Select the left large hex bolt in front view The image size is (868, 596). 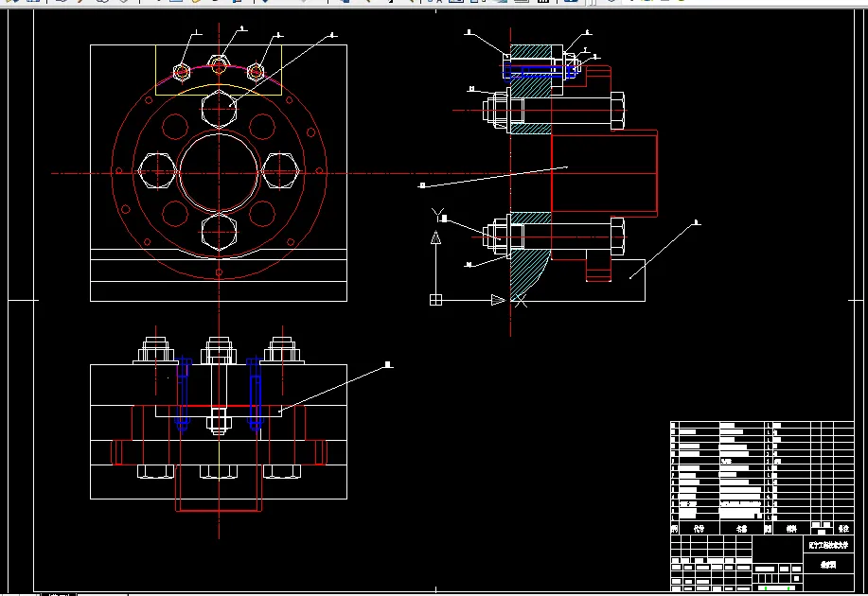[158, 171]
